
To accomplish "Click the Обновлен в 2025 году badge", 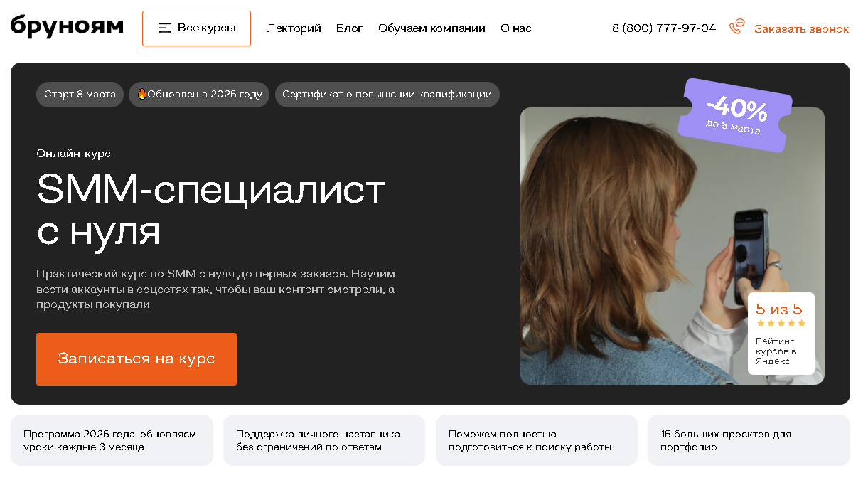I will point(199,95).
